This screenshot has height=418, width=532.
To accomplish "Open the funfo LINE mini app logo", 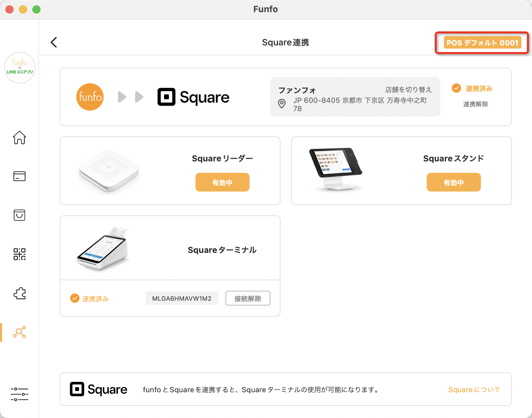I will pos(20,68).
